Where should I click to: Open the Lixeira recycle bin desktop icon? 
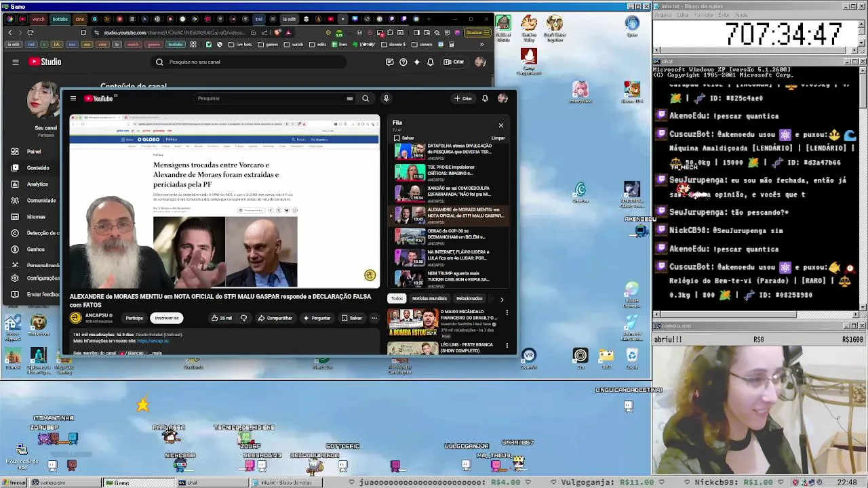pos(632,358)
